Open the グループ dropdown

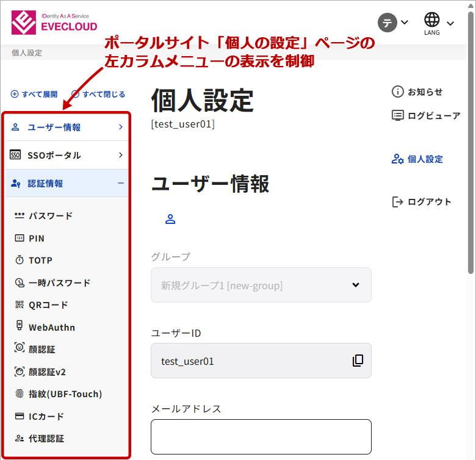pos(261,285)
